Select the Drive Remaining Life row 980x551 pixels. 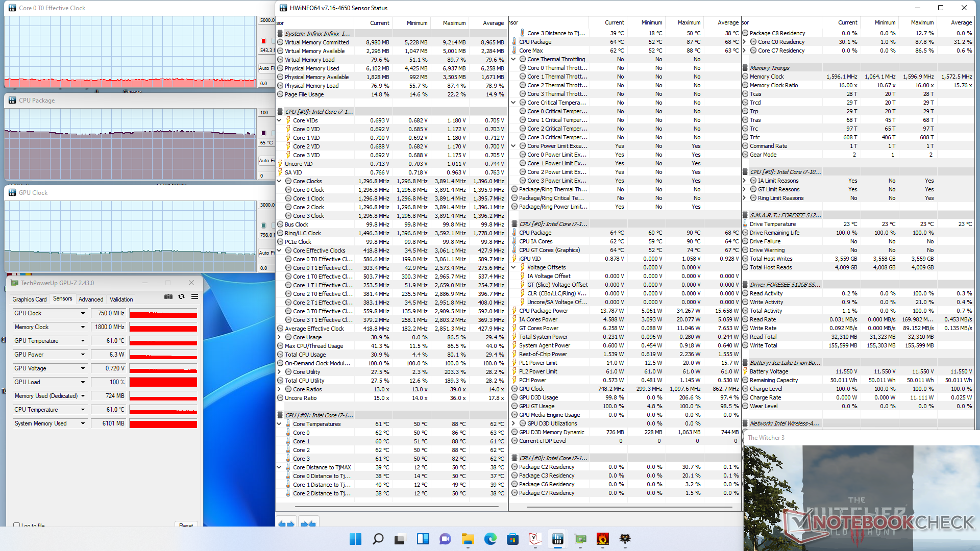[858, 233]
